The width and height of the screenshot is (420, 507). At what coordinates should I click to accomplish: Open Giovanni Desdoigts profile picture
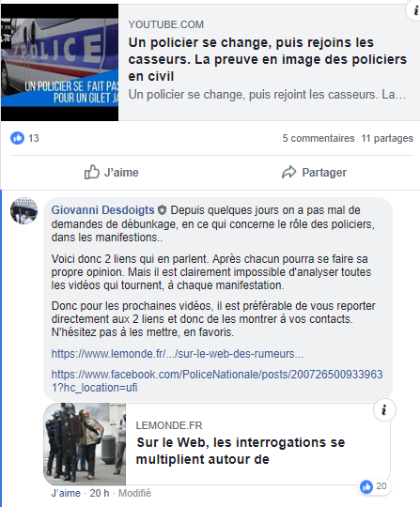coord(23,211)
